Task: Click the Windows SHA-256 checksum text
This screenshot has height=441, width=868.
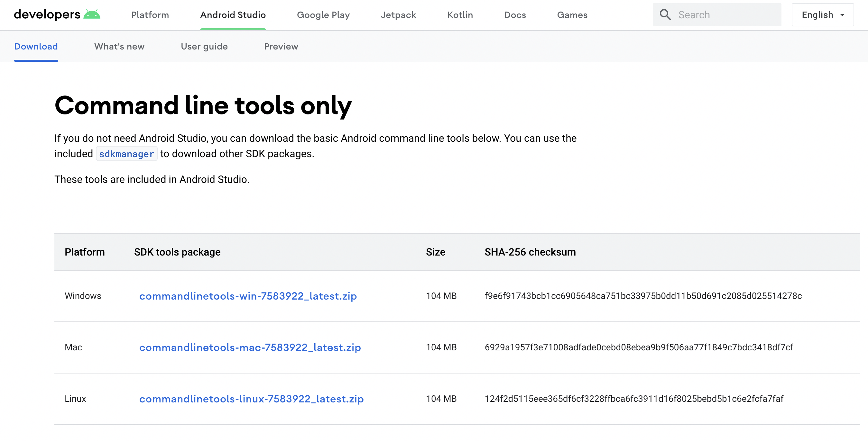Action: tap(643, 296)
